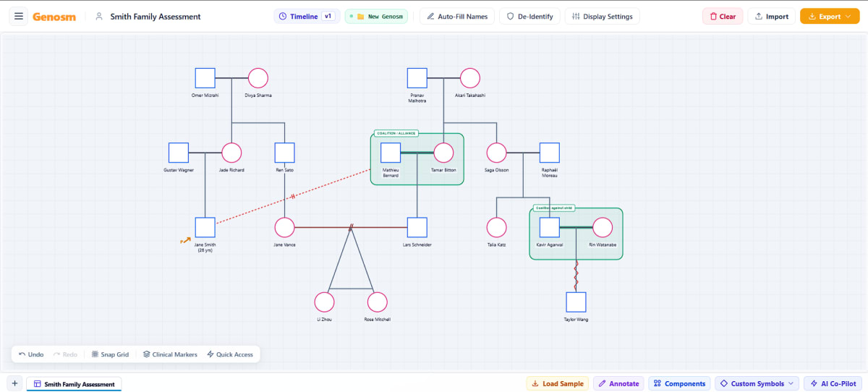Open the hamburger menu

(18, 16)
